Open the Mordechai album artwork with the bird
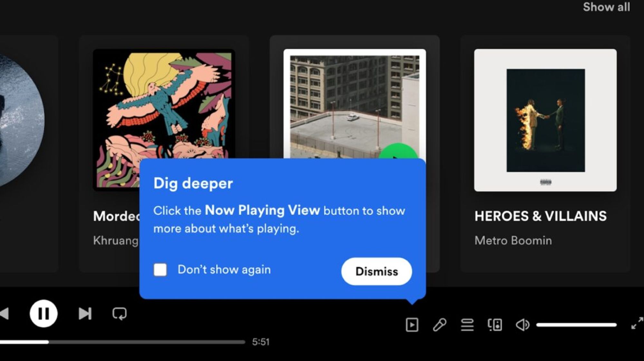 164,103
